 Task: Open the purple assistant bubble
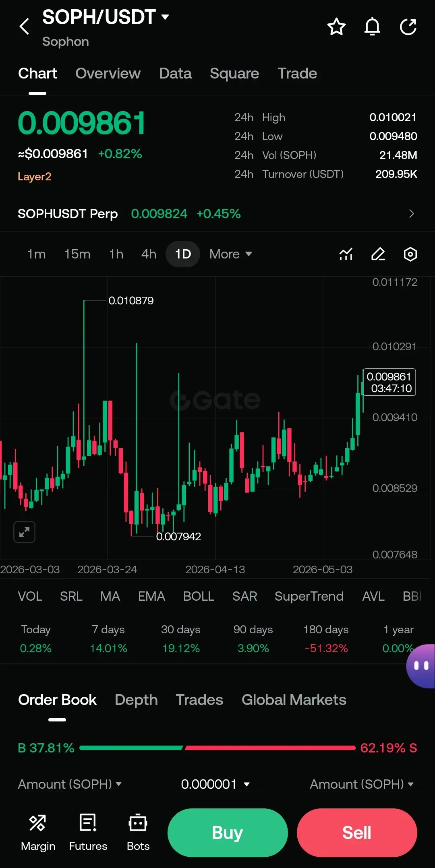point(420,666)
